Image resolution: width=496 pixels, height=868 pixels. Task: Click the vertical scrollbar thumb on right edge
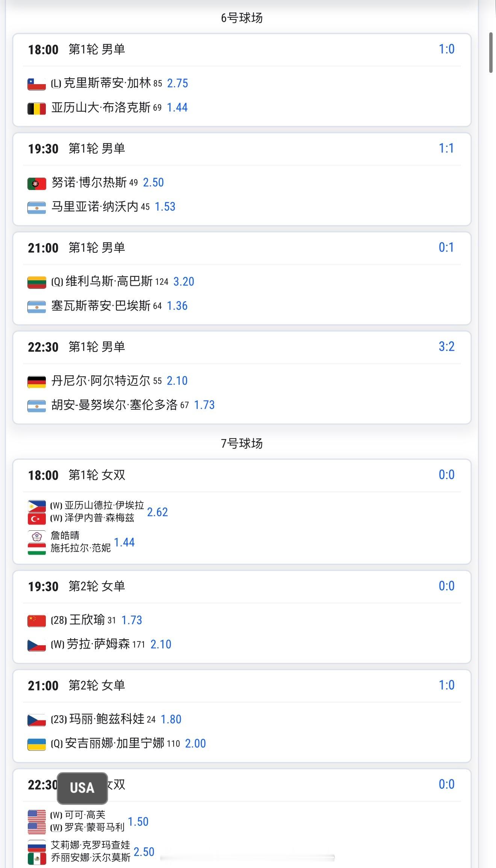491,53
